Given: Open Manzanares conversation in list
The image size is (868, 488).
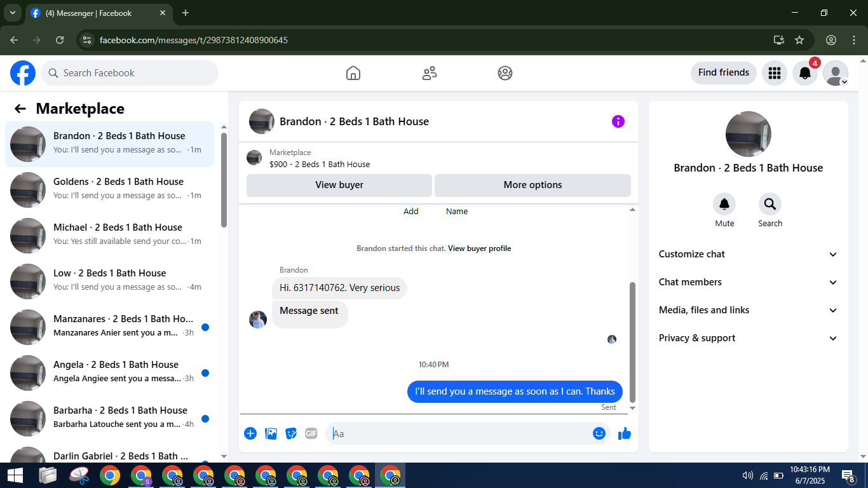Looking at the screenshot, I should point(109,327).
